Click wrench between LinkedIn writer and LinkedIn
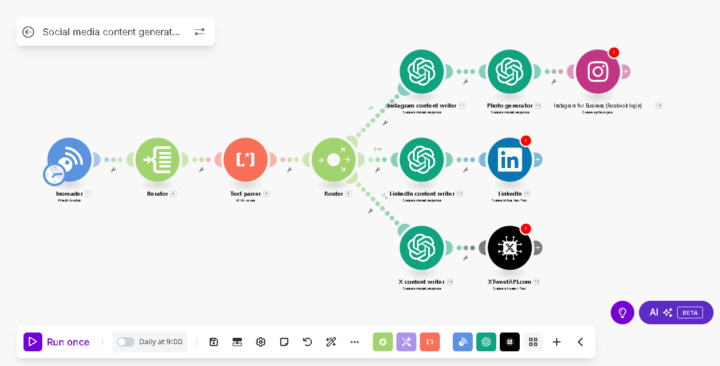Image resolution: width=720 pixels, height=366 pixels. pyautogui.click(x=466, y=170)
